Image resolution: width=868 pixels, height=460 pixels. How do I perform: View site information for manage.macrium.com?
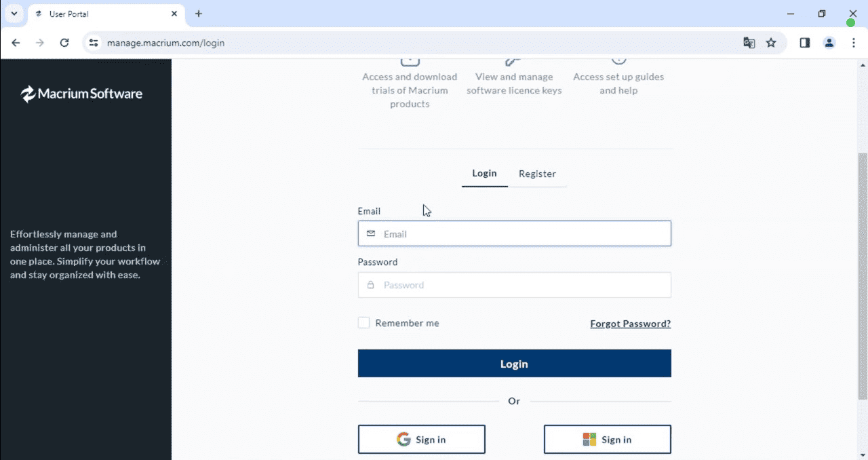pos(94,43)
